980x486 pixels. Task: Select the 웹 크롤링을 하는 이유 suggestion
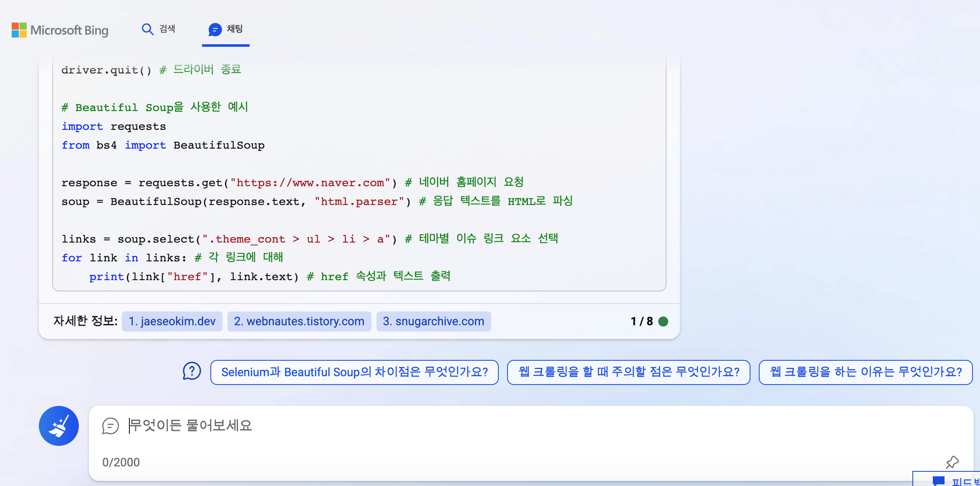pyautogui.click(x=865, y=372)
